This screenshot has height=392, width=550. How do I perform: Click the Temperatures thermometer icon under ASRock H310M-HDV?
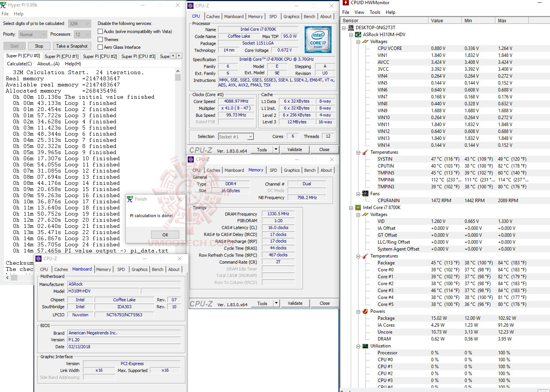click(x=365, y=152)
